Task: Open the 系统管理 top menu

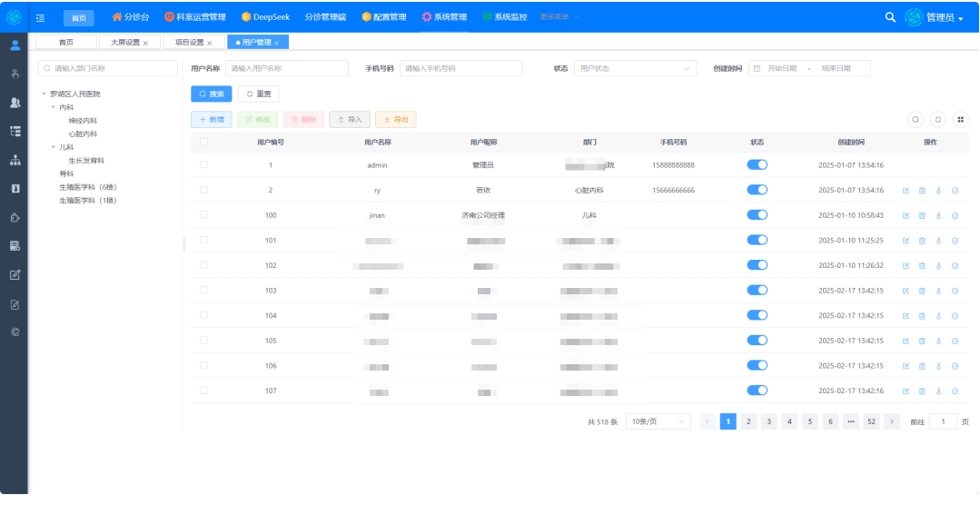Action: point(445,17)
